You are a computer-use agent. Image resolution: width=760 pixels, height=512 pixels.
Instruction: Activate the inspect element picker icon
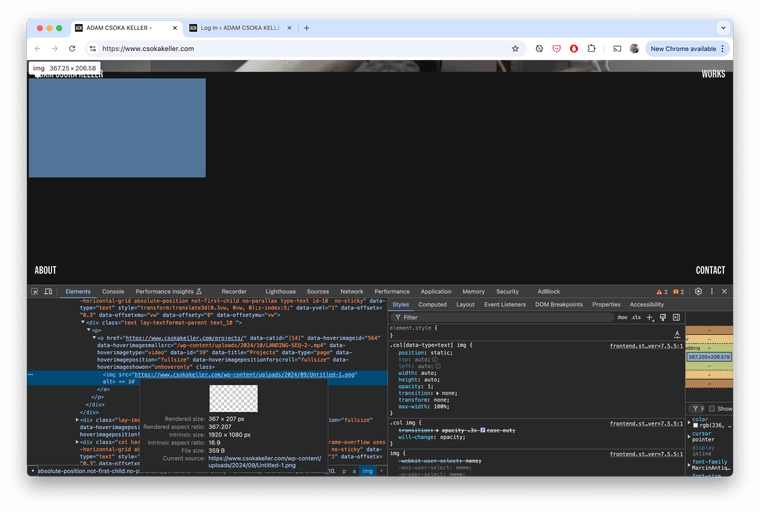[x=35, y=291]
